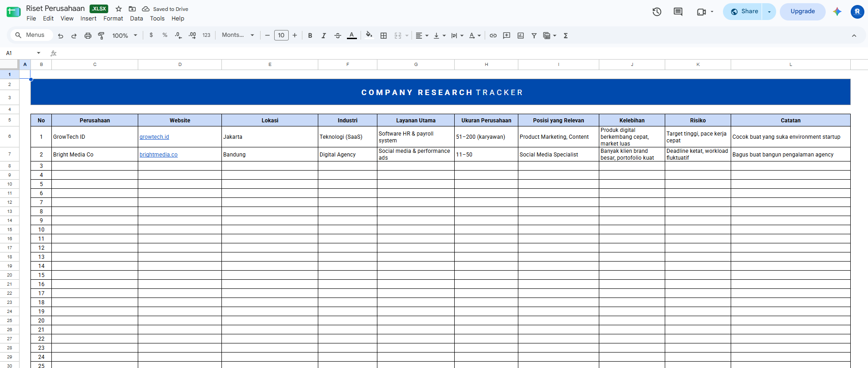Insert comment icon in toolbar
The width and height of the screenshot is (868, 368).
point(507,35)
